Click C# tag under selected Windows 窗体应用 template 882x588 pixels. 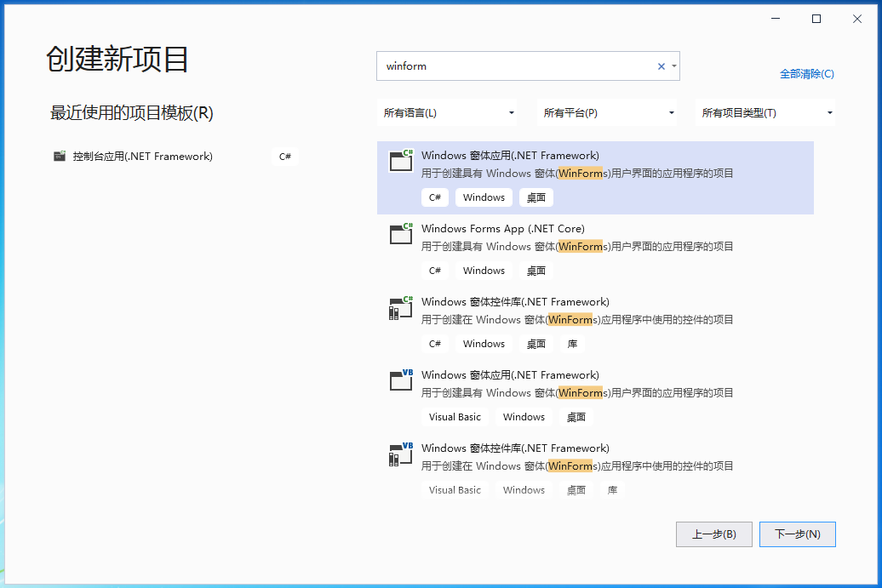tap(435, 197)
